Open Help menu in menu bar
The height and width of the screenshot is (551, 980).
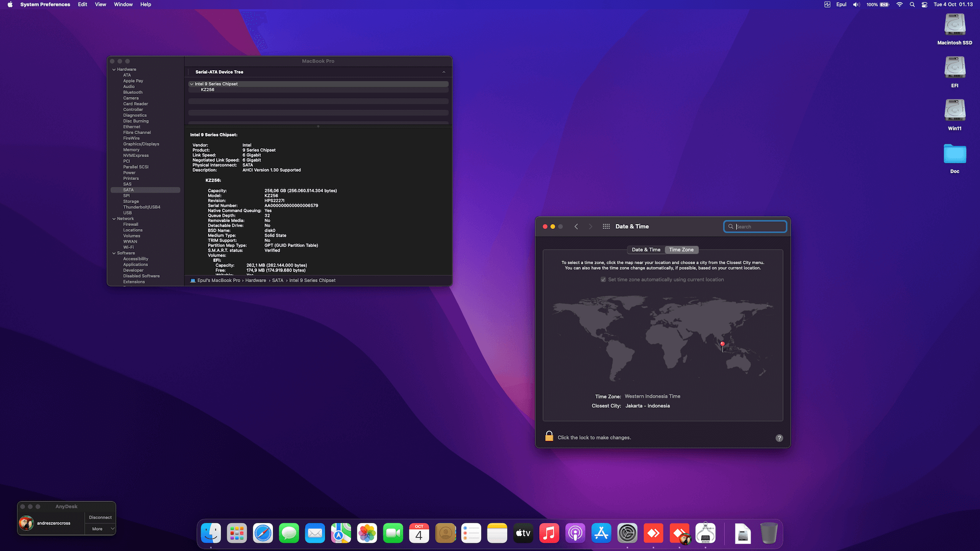145,5
